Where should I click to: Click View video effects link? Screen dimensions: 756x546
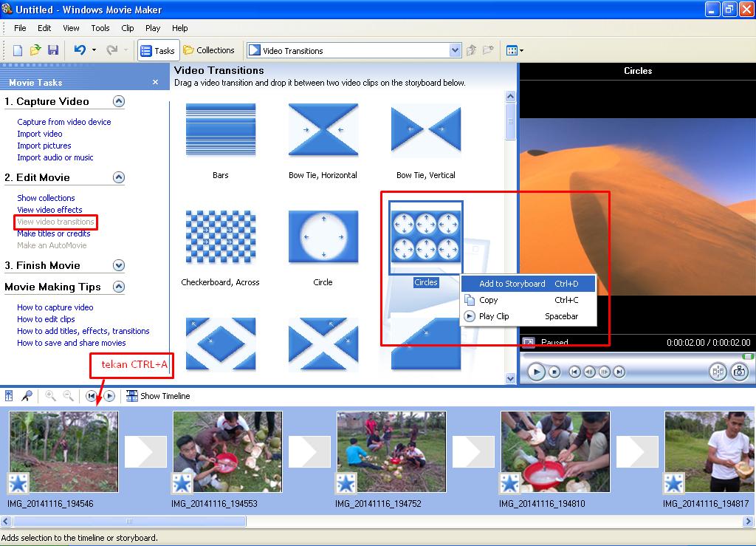(x=49, y=210)
